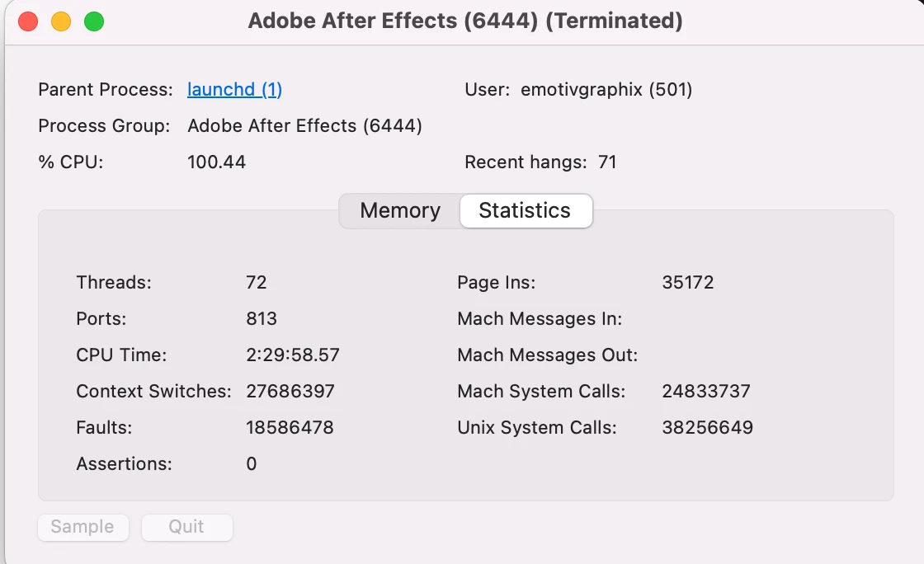Click the Ports value 813

(x=261, y=318)
